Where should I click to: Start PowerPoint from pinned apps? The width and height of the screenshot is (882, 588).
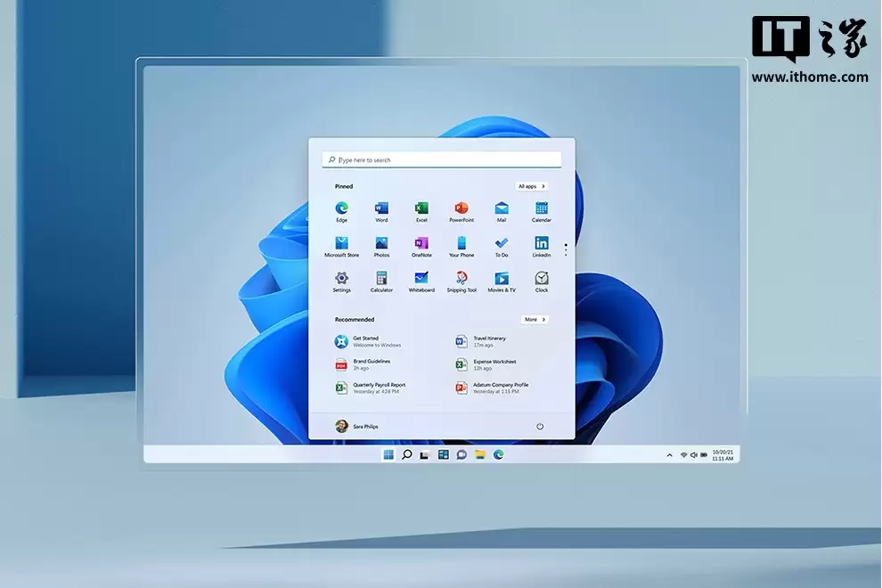pos(461,209)
